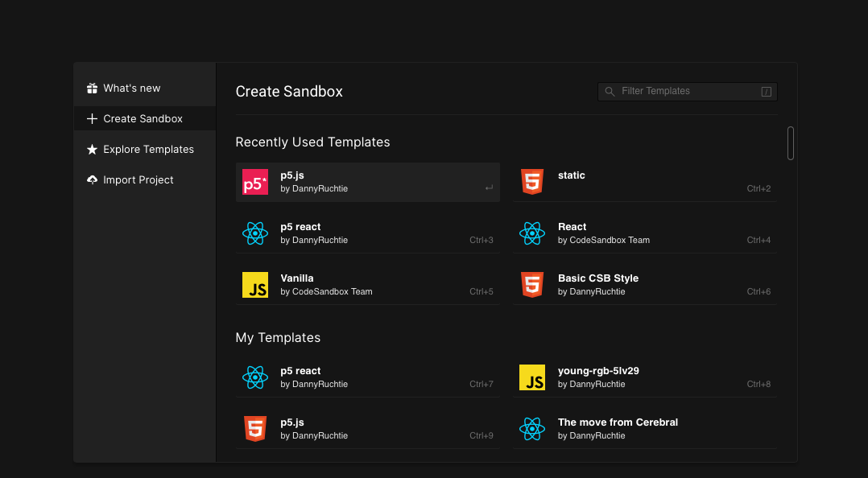Open the young-rgb-5lv29 template

[x=644, y=377]
